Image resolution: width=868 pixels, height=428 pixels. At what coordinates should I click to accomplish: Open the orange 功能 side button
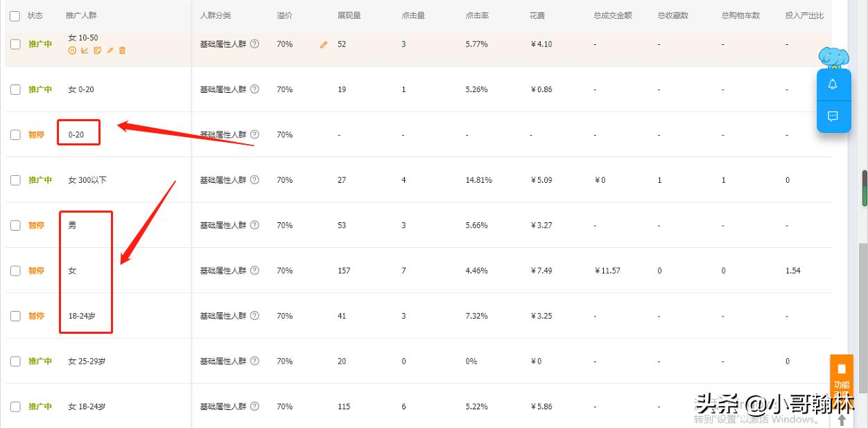(x=841, y=376)
